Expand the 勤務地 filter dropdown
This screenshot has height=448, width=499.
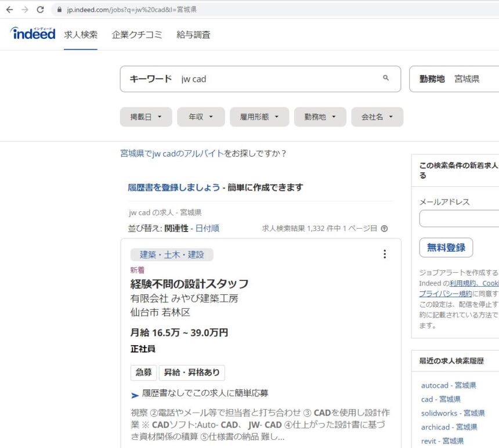(x=320, y=117)
